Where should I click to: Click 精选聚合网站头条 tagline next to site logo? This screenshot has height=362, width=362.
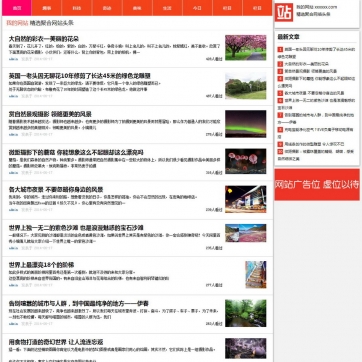[313, 14]
